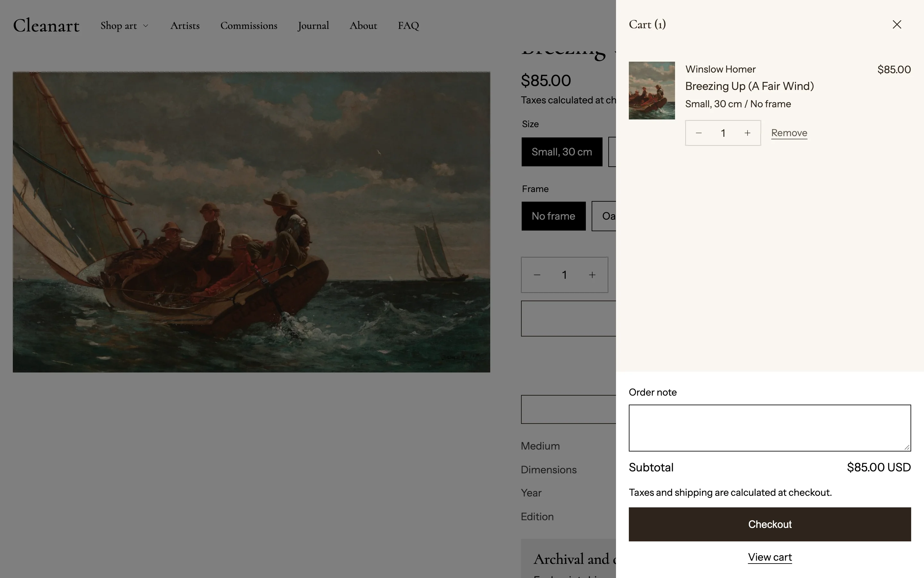This screenshot has height=578, width=924.
Task: Close the cart drawer with the X icon
Action: point(896,24)
